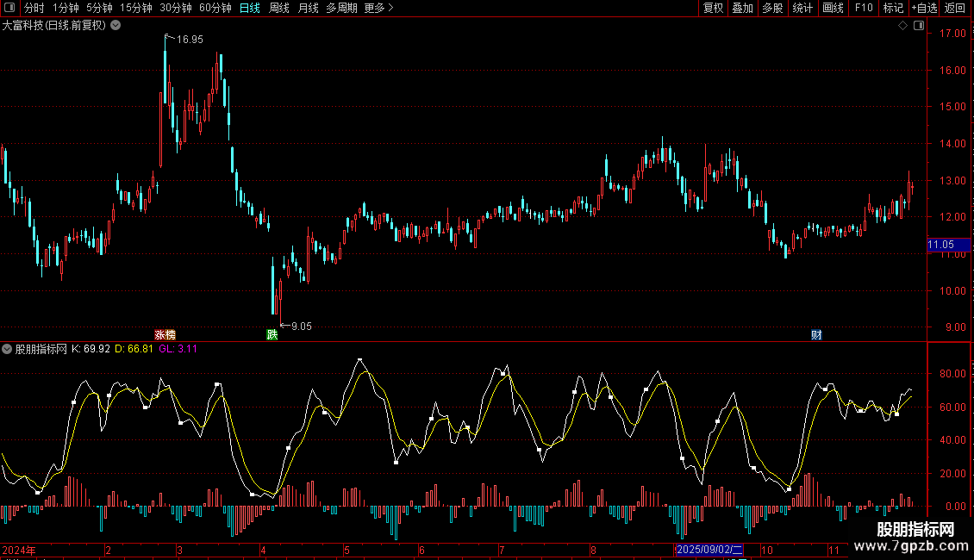The width and height of the screenshot is (974, 560).
Task: Click the 叠加 overlay button
Action: tap(743, 8)
